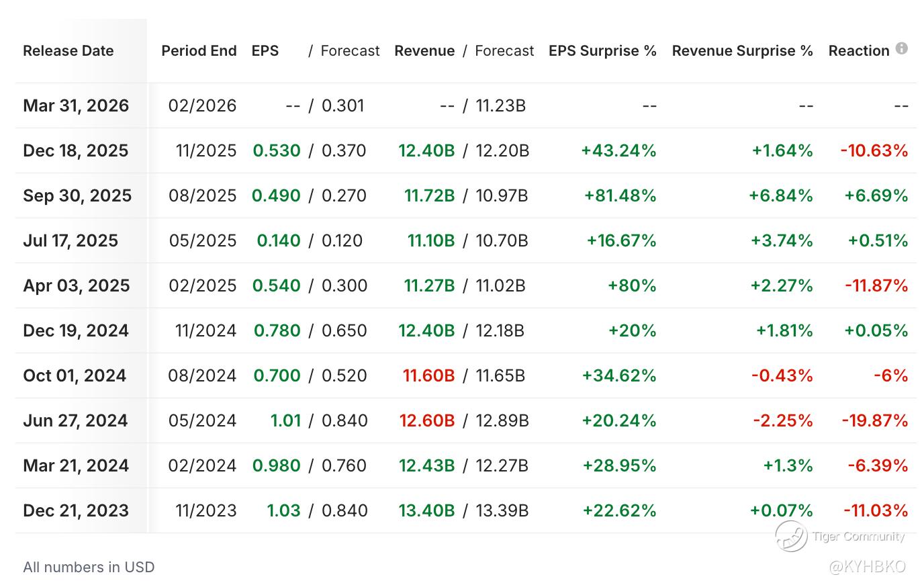Click the Period End column header
This screenshot has width=924, height=587.
pyautogui.click(x=199, y=51)
